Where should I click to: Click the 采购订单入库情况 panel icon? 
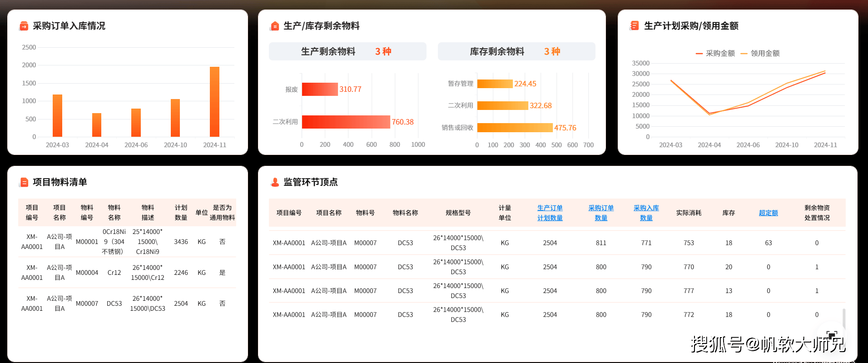24,26
